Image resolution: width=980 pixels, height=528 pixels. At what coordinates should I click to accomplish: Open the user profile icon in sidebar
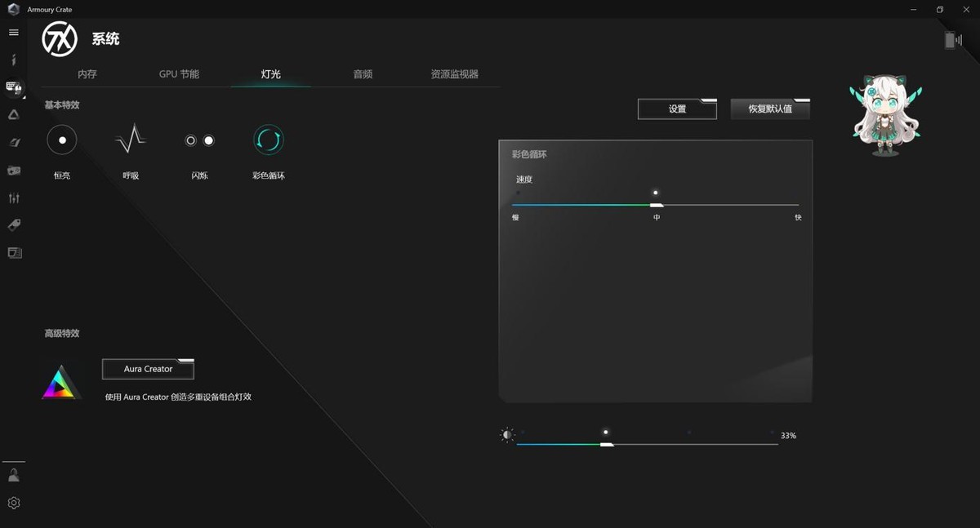click(13, 475)
